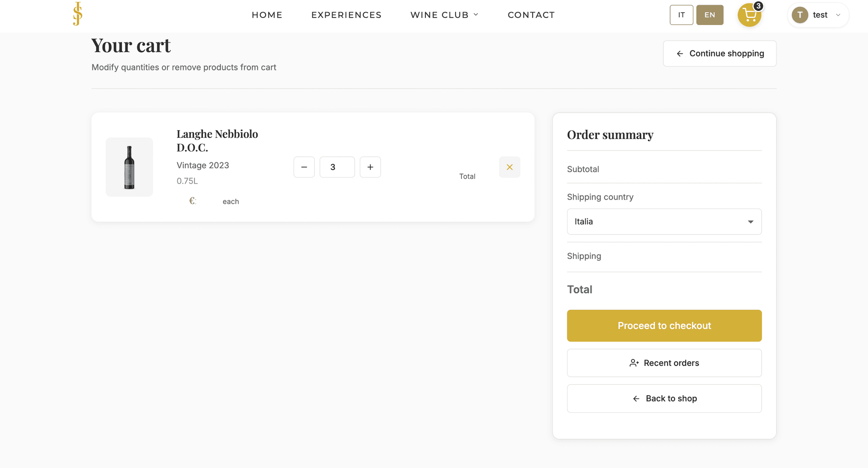Image resolution: width=868 pixels, height=468 pixels.
Task: Open the Contact page link
Action: tap(531, 15)
